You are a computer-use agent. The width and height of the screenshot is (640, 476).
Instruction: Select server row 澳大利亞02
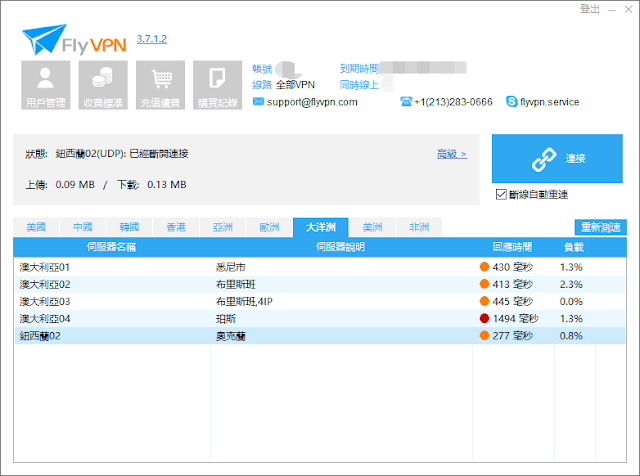coord(320,284)
